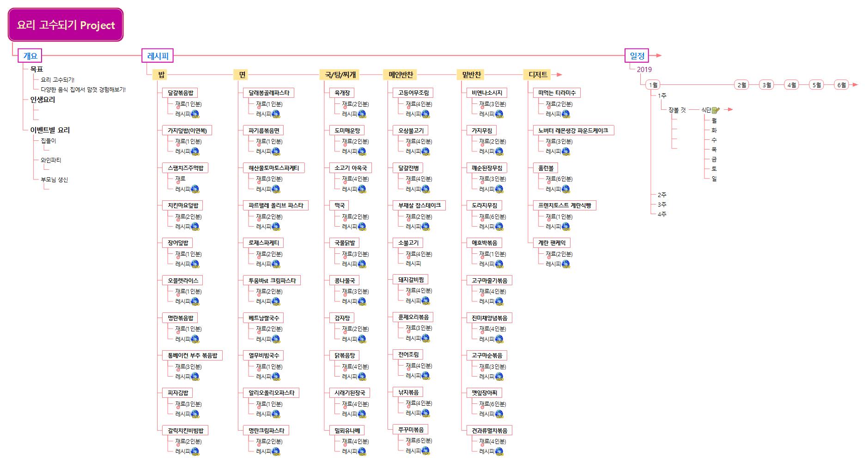The image size is (868, 462).
Task: Expand 재료(3인분) under 해산물토마토스파게티
Action: [x=269, y=179]
